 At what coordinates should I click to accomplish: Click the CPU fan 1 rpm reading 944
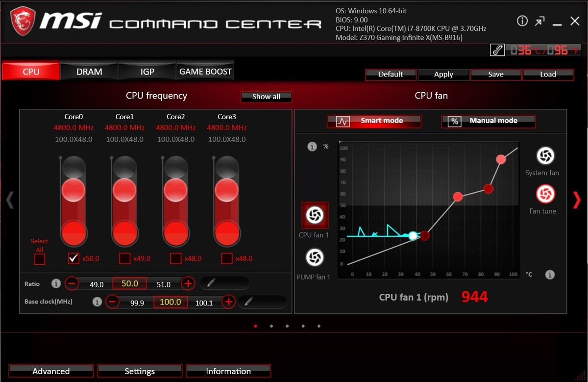pyautogui.click(x=475, y=296)
